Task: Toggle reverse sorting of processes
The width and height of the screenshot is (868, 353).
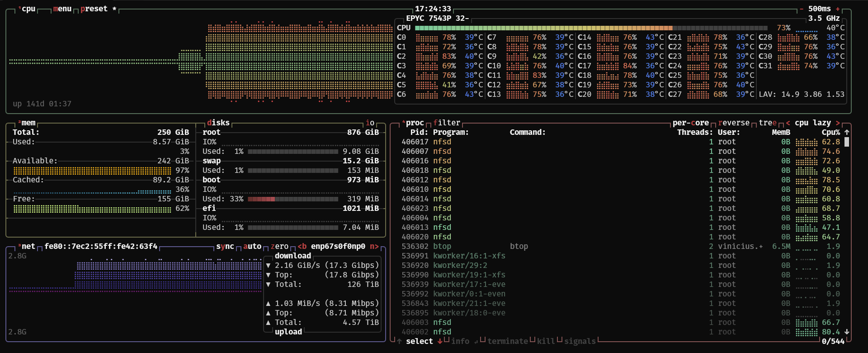Action: (734, 123)
